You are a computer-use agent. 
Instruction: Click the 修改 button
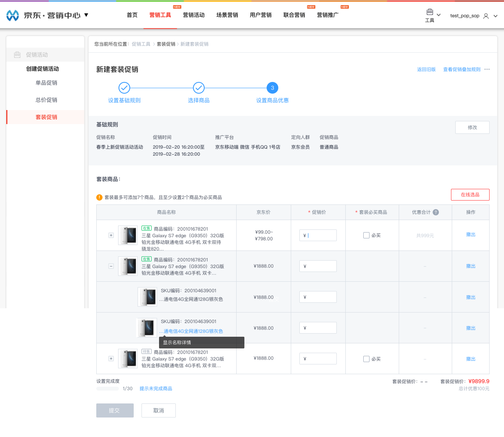(x=472, y=128)
